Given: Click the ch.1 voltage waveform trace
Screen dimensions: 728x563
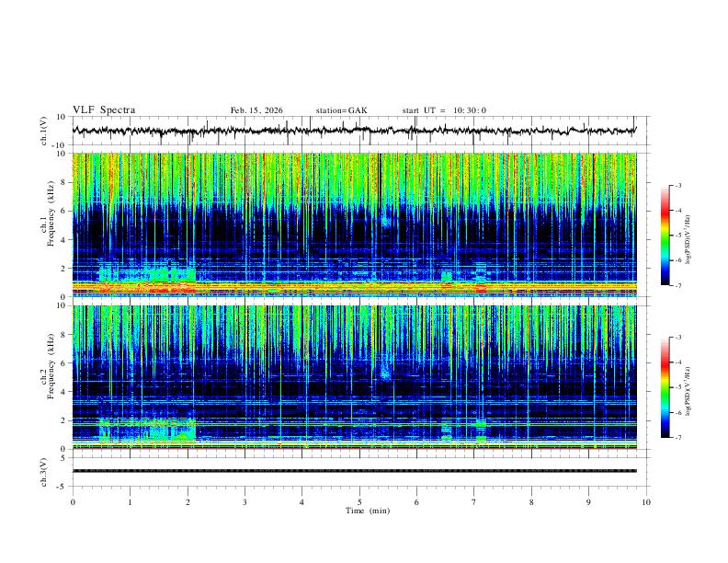Looking at the screenshot, I should pyautogui.click(x=354, y=131).
